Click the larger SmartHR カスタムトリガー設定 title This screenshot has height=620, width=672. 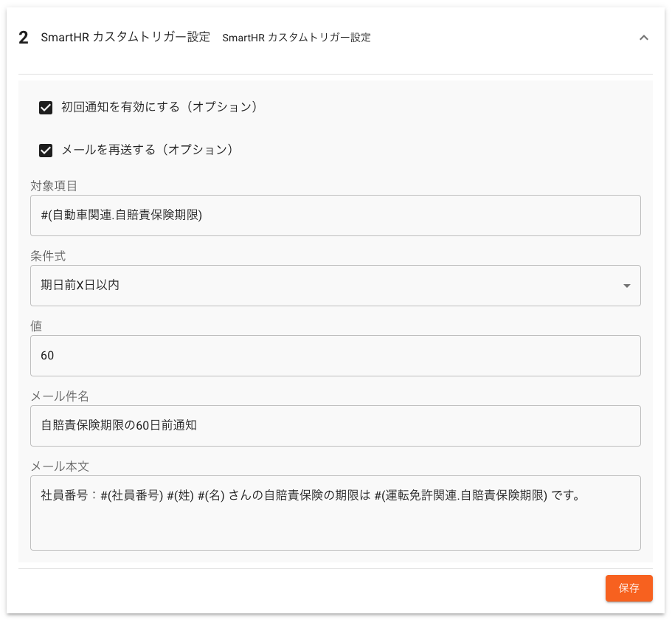[x=125, y=38]
